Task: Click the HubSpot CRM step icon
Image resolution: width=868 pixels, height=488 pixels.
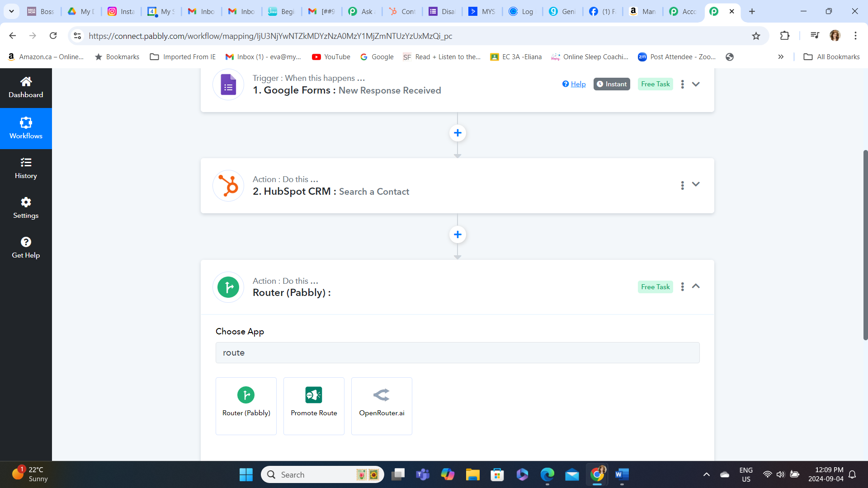Action: (x=228, y=186)
